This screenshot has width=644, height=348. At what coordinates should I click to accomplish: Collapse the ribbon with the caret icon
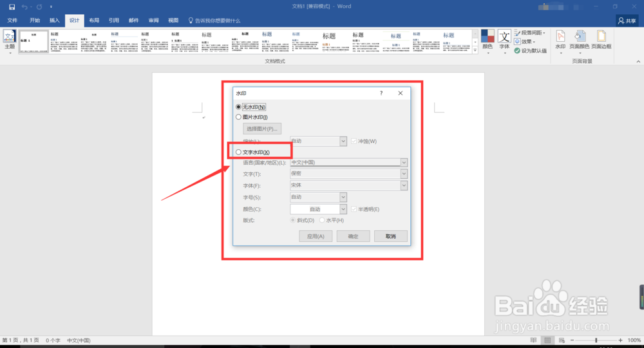[x=638, y=62]
